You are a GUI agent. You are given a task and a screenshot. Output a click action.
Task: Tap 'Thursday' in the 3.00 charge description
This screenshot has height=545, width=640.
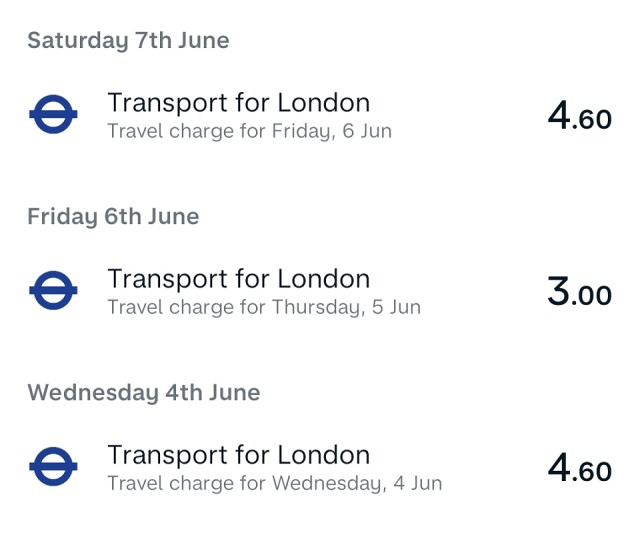click(x=318, y=308)
